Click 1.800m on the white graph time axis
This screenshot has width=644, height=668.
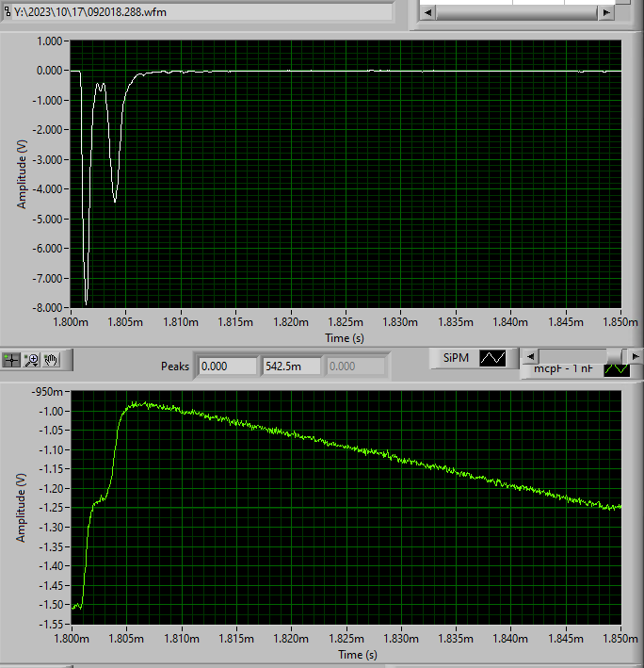click(x=71, y=322)
